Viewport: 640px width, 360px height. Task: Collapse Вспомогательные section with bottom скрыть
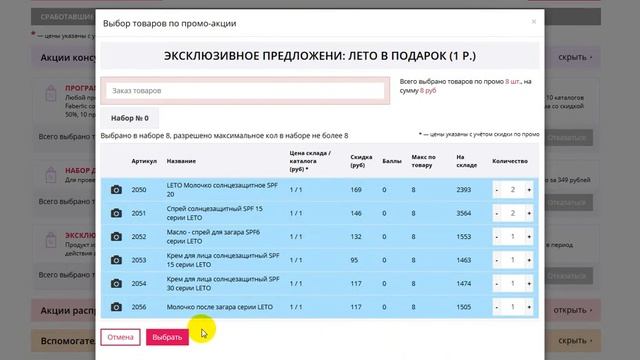575,340
